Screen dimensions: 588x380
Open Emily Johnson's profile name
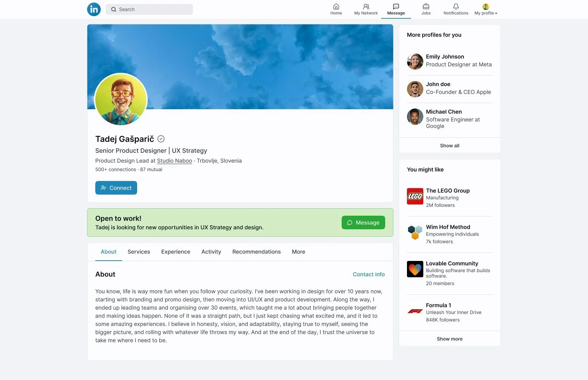(x=445, y=57)
